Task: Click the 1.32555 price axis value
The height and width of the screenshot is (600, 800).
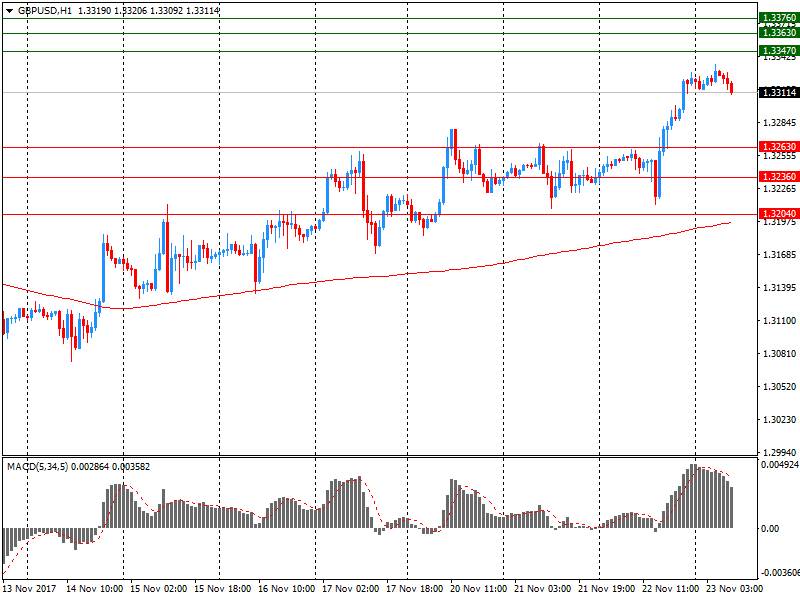Action: point(779,156)
